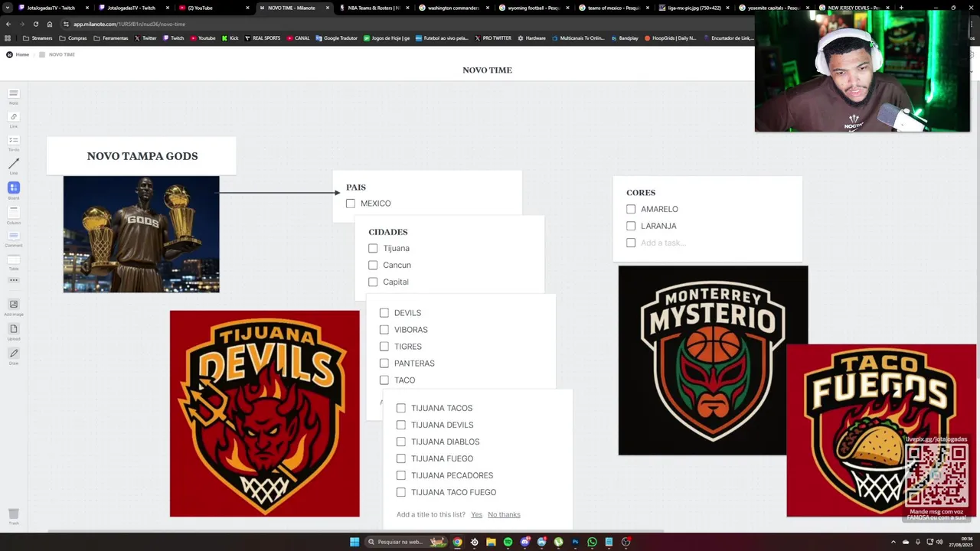Switch to the YouTube browser tab
The height and width of the screenshot is (551, 980).
pyautogui.click(x=214, y=8)
